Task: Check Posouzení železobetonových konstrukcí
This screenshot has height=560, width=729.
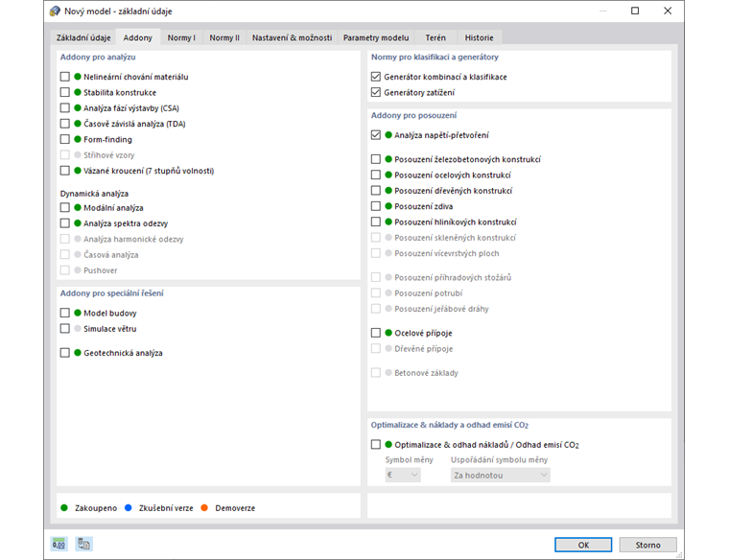Action: pyautogui.click(x=376, y=159)
